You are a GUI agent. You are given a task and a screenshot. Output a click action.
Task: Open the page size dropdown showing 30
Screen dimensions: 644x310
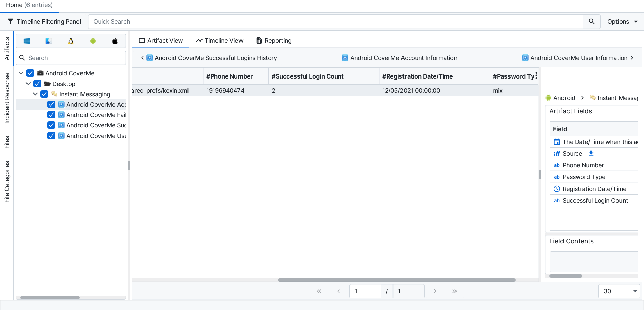tap(619, 291)
